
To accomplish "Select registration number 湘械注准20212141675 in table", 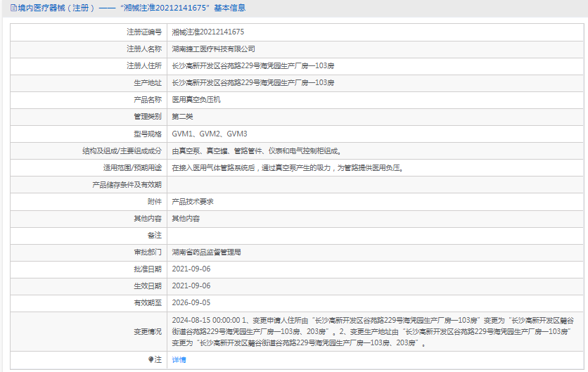I will point(207,32).
